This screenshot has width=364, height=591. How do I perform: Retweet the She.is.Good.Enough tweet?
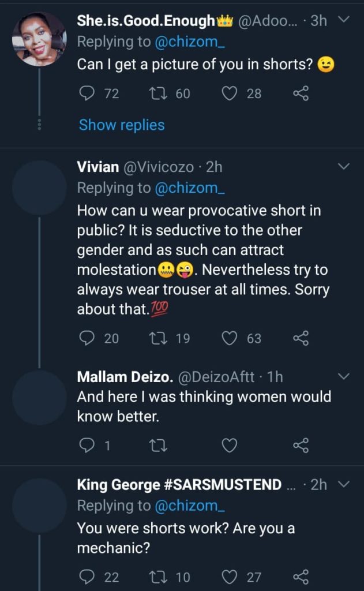pos(156,93)
